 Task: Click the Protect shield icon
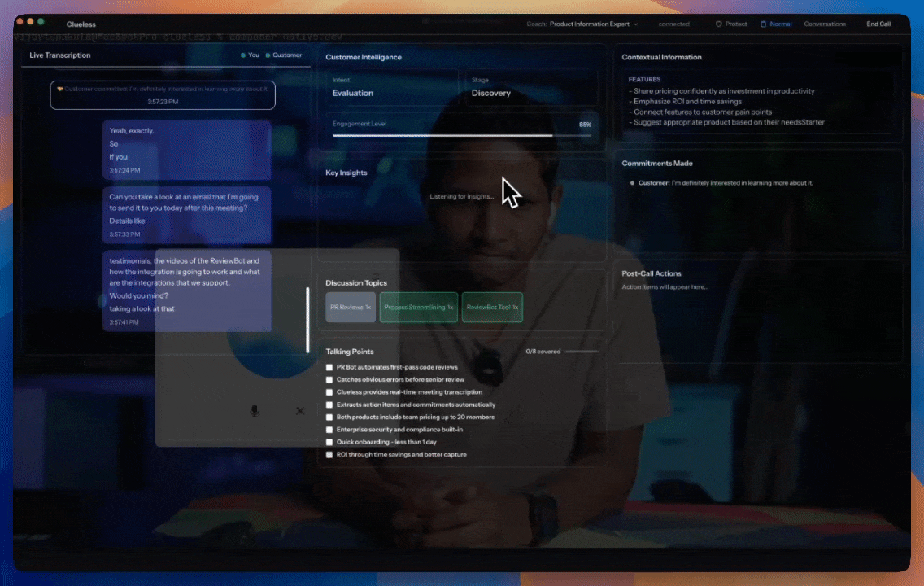tap(719, 24)
